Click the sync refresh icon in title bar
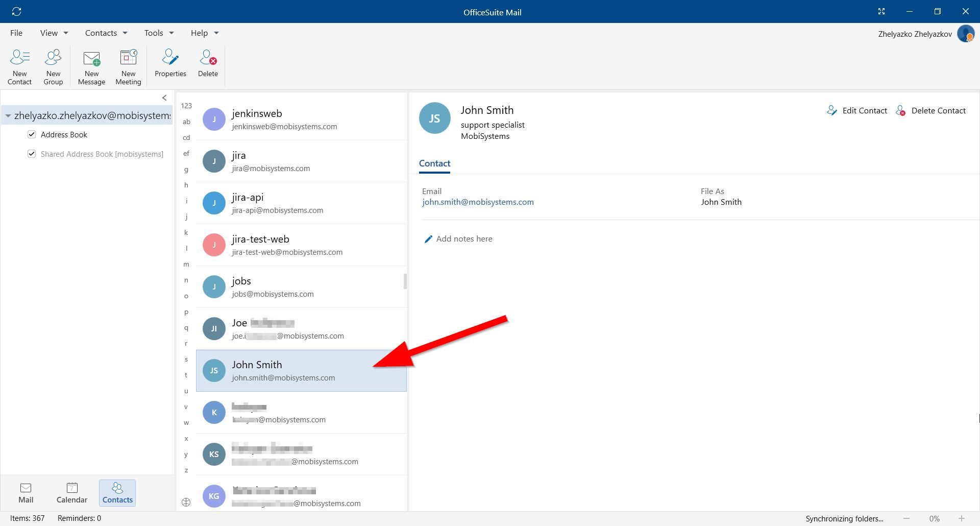This screenshot has height=526, width=980. [x=16, y=11]
